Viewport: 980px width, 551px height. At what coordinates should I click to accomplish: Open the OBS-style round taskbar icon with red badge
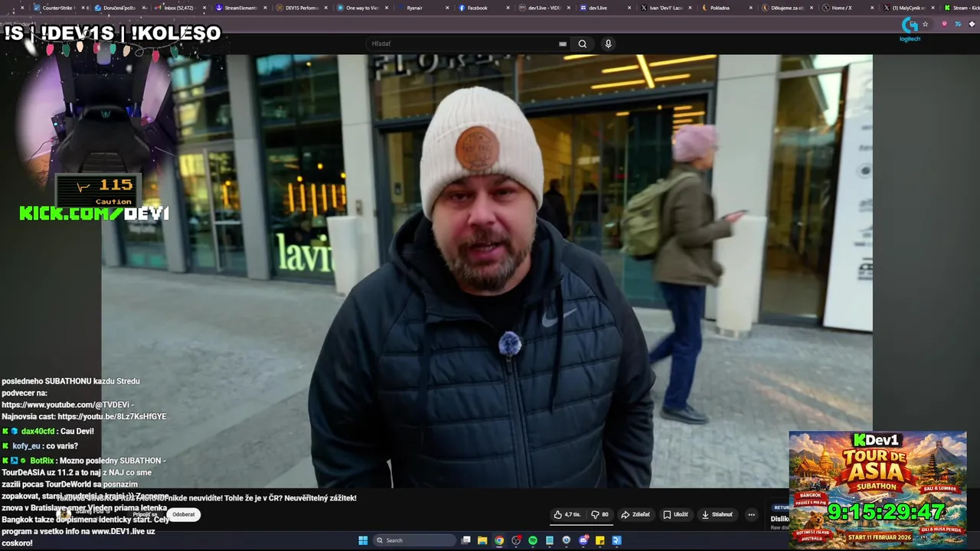click(516, 540)
